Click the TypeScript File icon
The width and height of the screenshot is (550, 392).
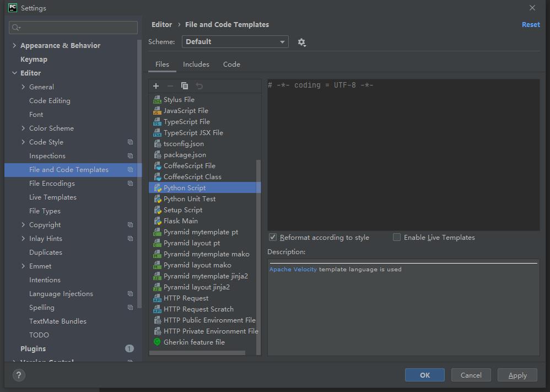point(157,122)
